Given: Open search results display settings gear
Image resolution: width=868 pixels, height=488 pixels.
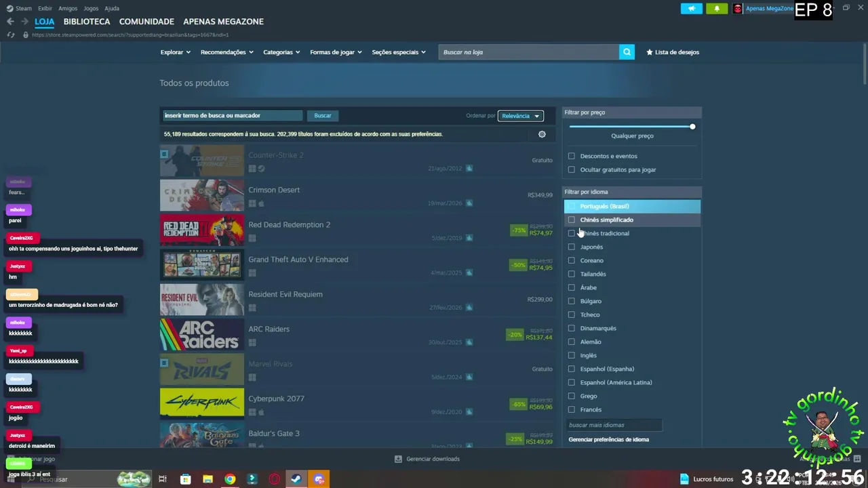Looking at the screenshot, I should [542, 134].
